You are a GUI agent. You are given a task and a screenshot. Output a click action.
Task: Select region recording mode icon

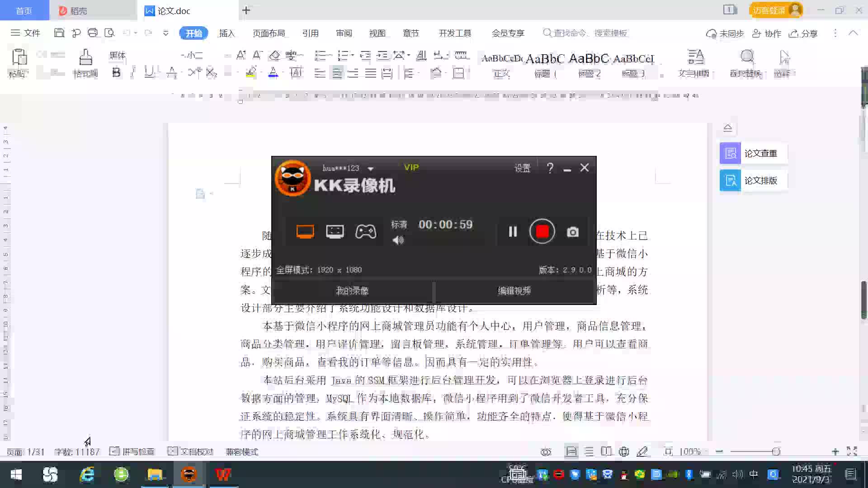pyautogui.click(x=335, y=231)
